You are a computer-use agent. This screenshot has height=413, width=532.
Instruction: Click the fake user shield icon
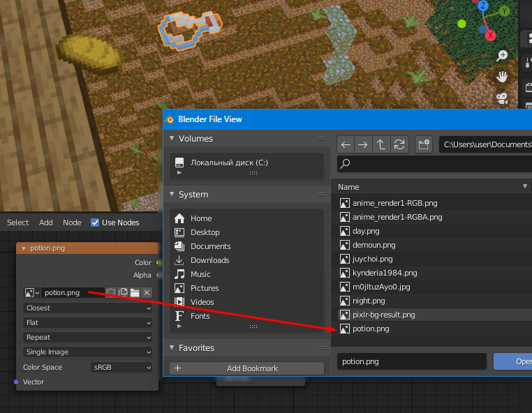click(110, 292)
